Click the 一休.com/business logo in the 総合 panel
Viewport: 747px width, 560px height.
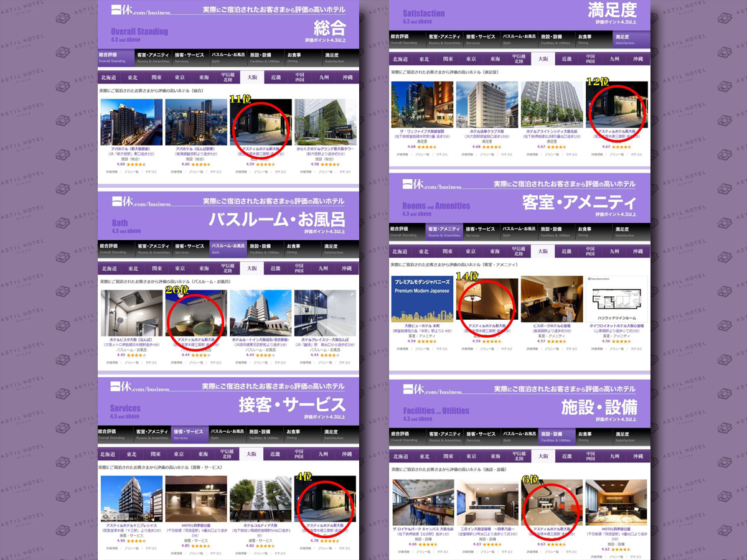[x=141, y=10]
